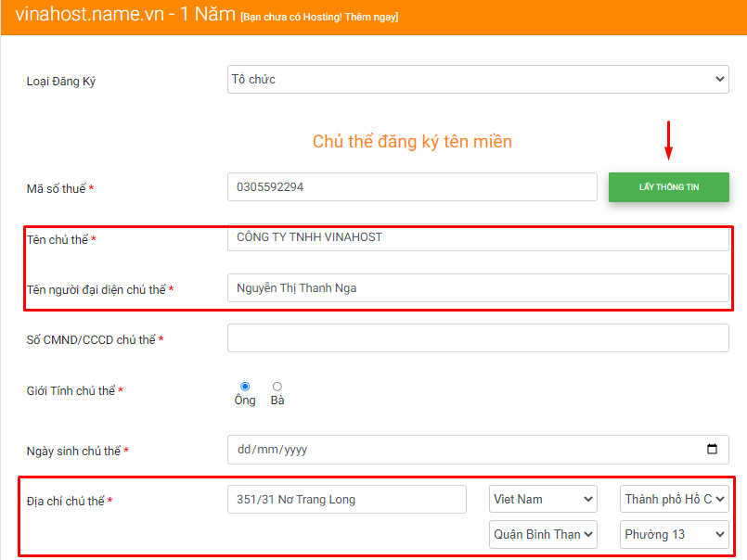
Task: Click the 'Mã số thuế' label
Action: (x=57, y=188)
